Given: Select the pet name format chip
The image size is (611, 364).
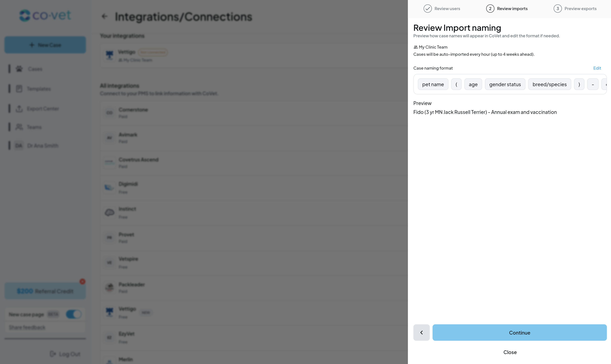Looking at the screenshot, I should pos(433,84).
